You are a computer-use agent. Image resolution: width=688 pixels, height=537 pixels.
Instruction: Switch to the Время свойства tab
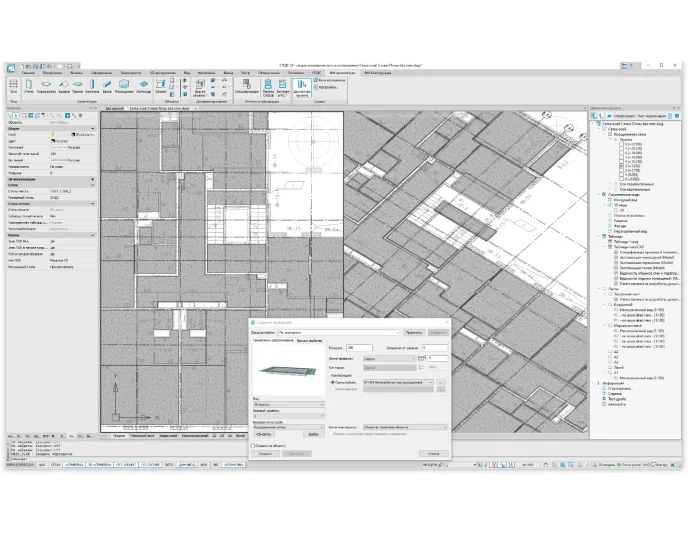click(x=309, y=340)
